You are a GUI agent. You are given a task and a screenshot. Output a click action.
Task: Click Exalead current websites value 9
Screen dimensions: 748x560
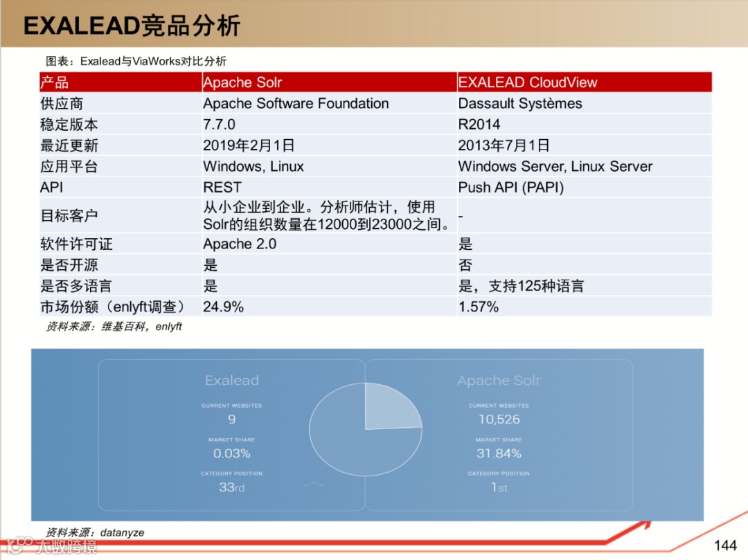232,419
